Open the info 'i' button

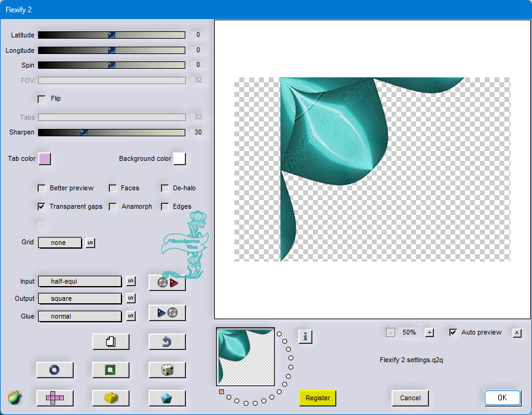pyautogui.click(x=306, y=336)
